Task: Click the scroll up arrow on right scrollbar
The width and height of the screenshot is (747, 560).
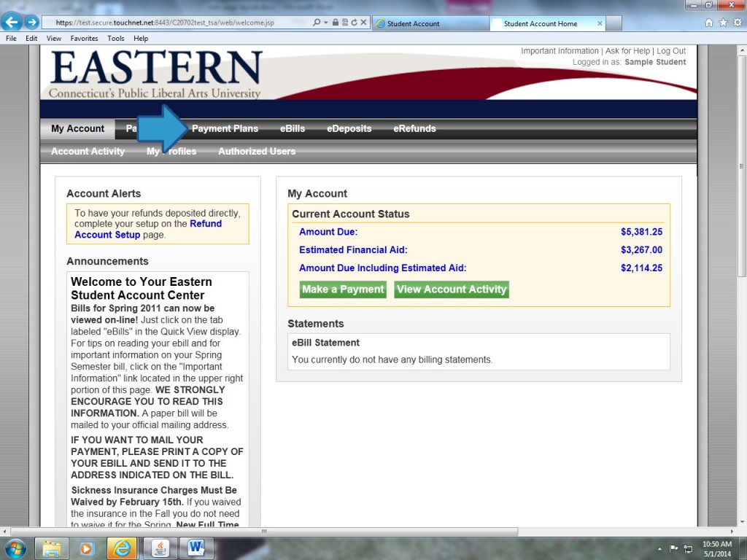Action: (742, 50)
